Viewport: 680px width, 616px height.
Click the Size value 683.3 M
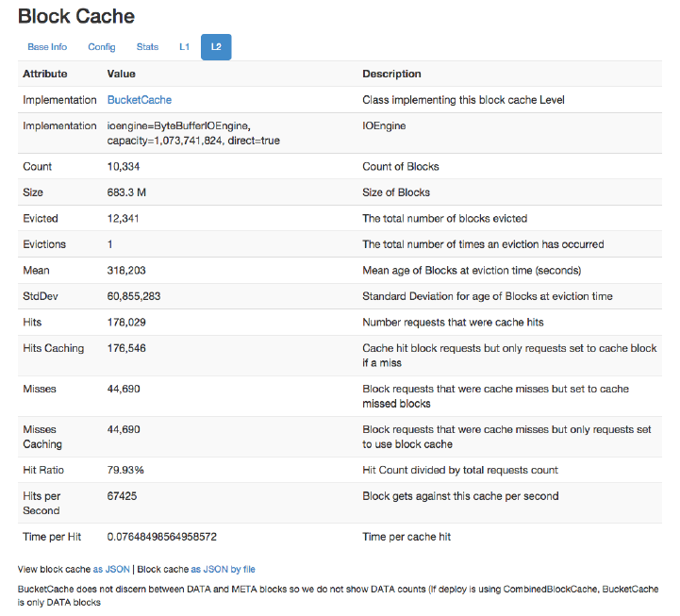(x=127, y=192)
